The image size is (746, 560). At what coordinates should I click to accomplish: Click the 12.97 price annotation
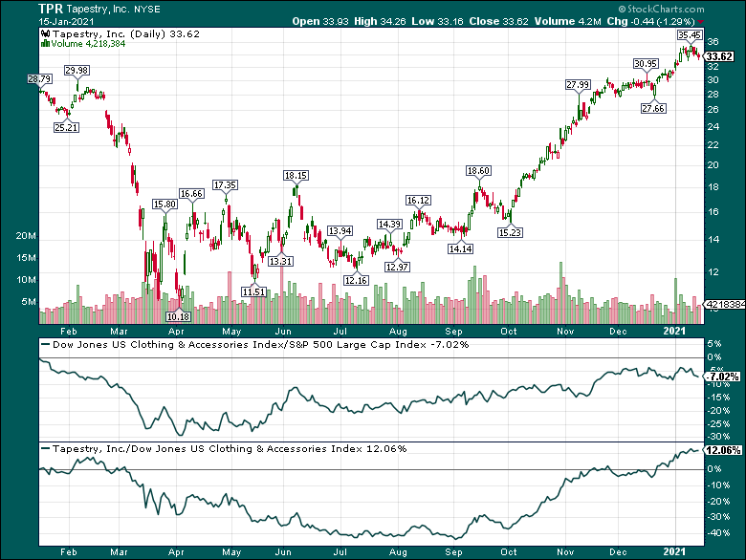pos(397,268)
